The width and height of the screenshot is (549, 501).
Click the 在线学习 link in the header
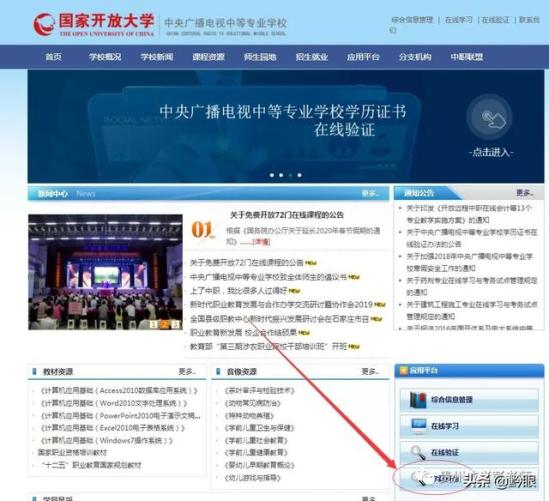click(x=458, y=20)
